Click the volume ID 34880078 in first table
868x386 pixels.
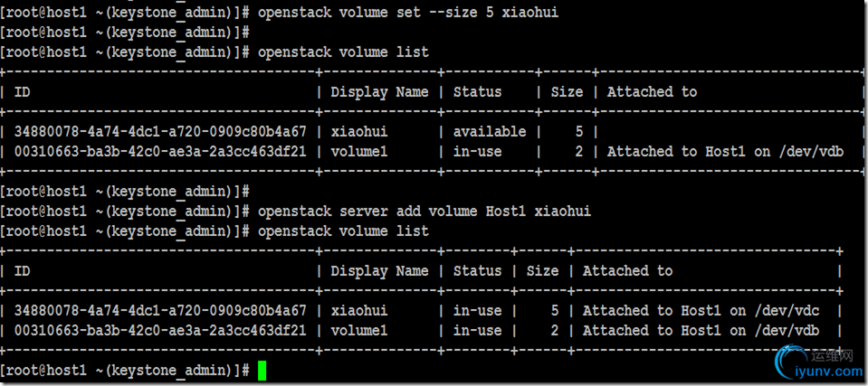click(x=160, y=132)
